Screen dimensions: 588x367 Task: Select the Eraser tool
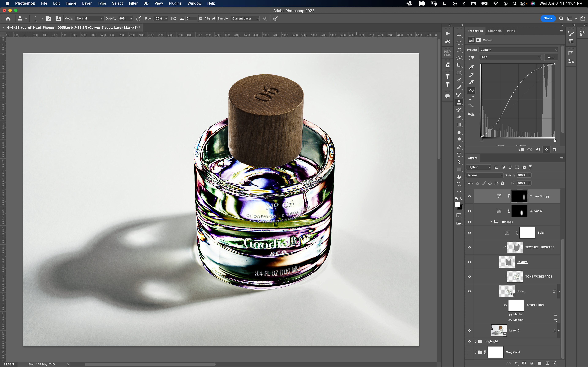tap(459, 117)
